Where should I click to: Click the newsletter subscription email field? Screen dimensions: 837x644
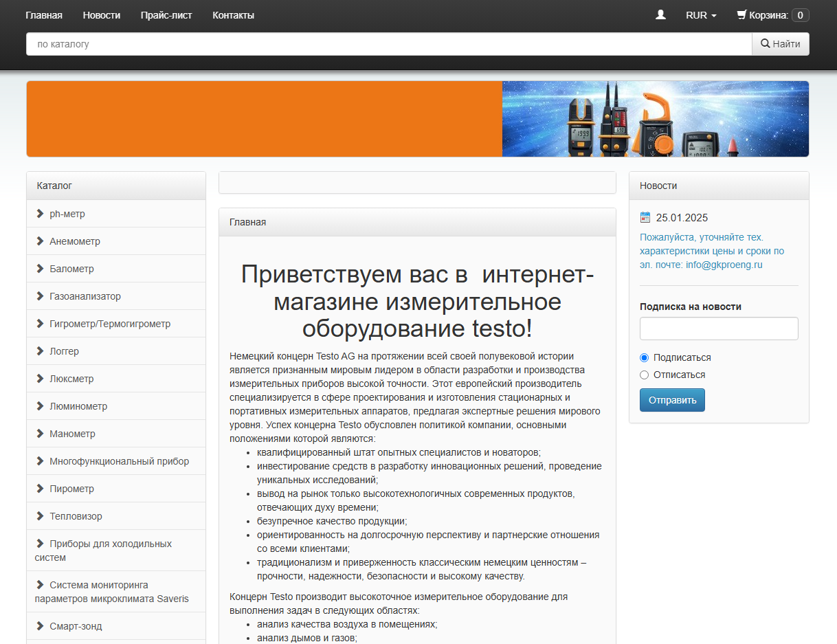click(719, 329)
